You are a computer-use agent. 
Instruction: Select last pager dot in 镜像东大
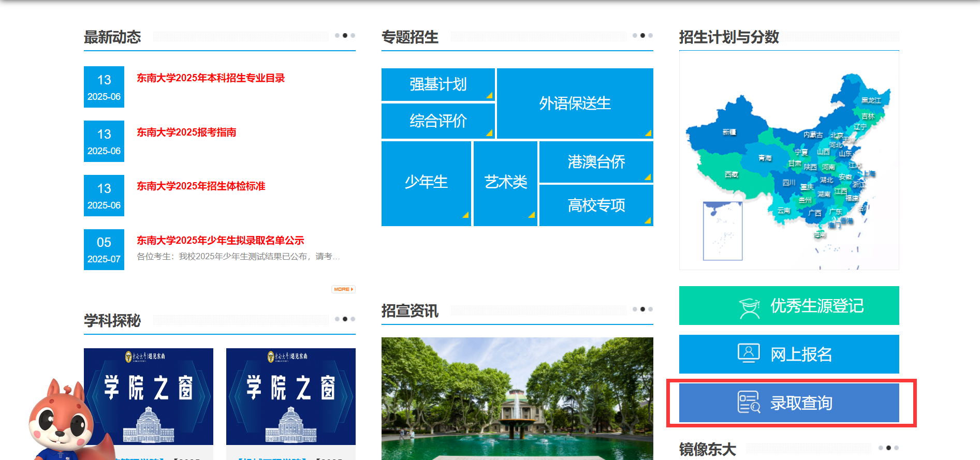pyautogui.click(x=897, y=448)
